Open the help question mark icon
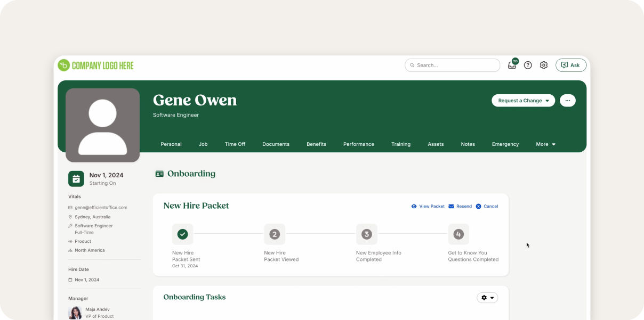The image size is (644, 320). 528,65
